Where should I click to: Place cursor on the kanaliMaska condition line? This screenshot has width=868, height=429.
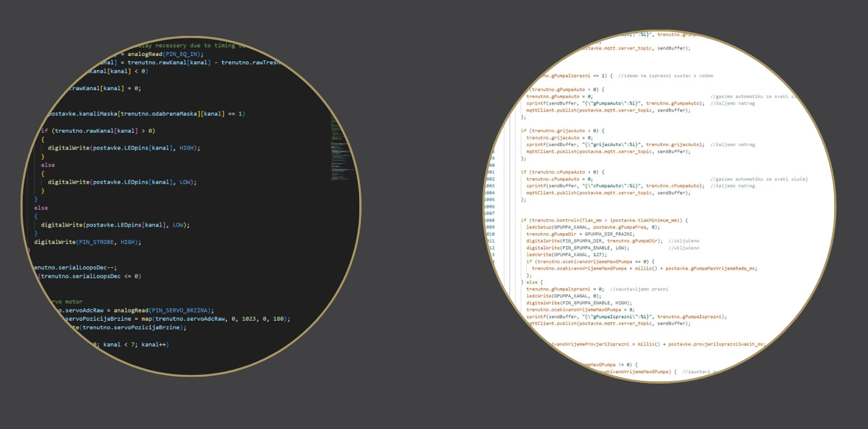pyautogui.click(x=146, y=113)
